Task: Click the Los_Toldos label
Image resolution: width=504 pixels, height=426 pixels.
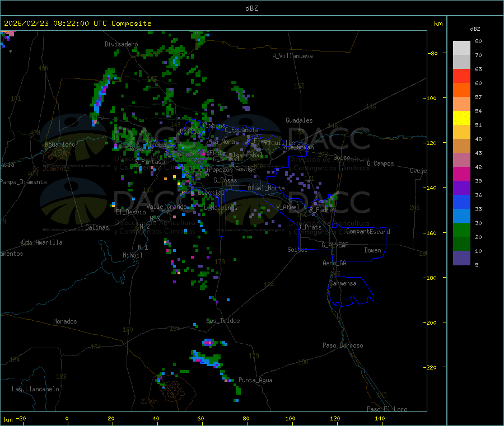Action: coord(223,321)
